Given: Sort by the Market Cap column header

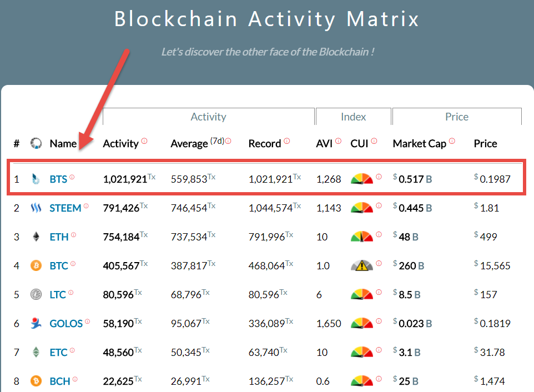Looking at the screenshot, I should pyautogui.click(x=419, y=143).
